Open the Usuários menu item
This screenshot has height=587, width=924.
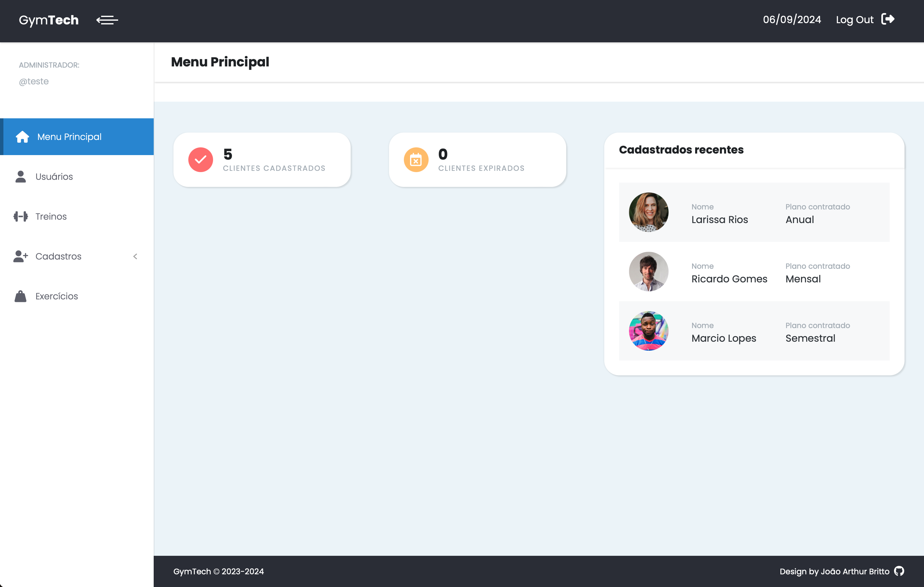click(x=54, y=177)
